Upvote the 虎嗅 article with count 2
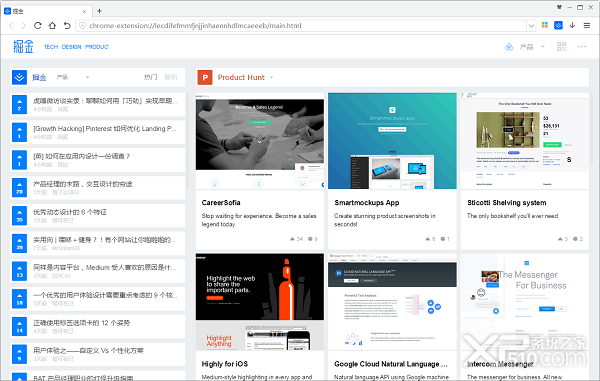This screenshot has width=600, height=381. [19, 105]
